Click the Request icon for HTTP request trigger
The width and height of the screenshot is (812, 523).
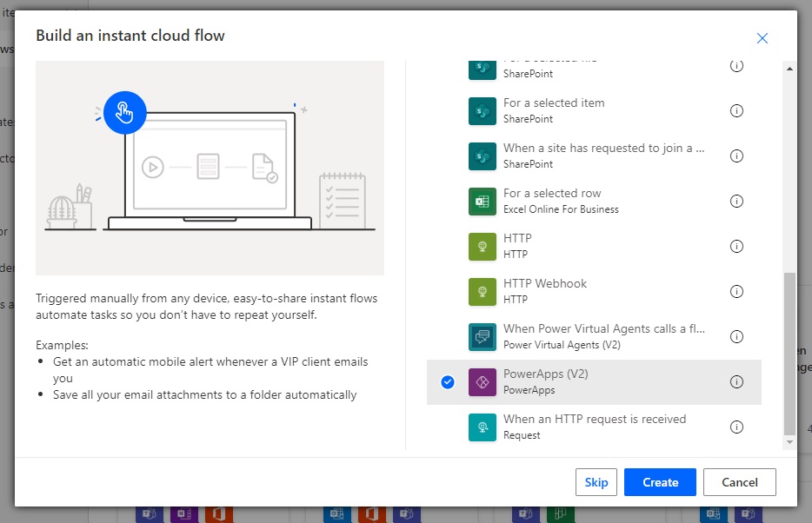pyautogui.click(x=482, y=427)
